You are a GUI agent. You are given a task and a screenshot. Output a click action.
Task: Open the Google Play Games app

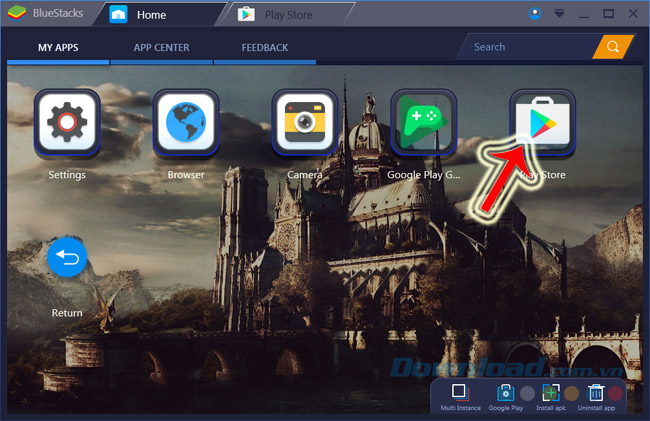[x=424, y=122]
